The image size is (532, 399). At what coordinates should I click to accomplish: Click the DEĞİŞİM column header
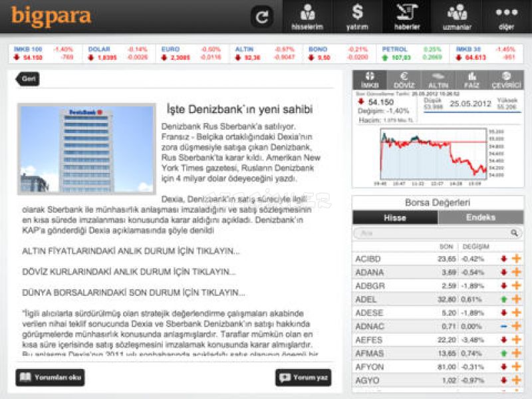click(475, 247)
